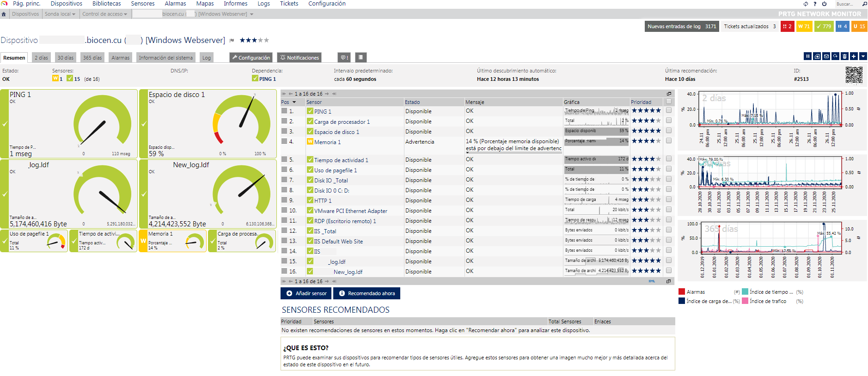The height and width of the screenshot is (376, 868).
Task: Click red alarms counter showing 2
Action: (x=787, y=26)
